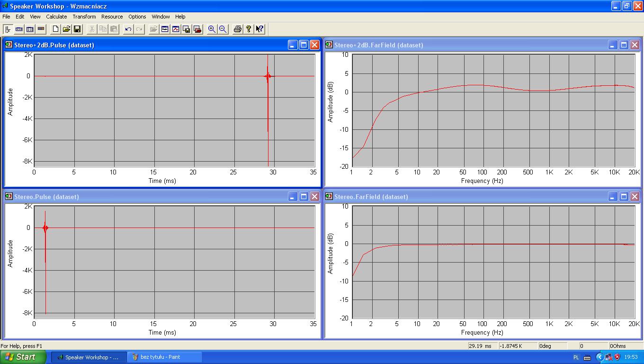Open the Options menu

click(137, 17)
